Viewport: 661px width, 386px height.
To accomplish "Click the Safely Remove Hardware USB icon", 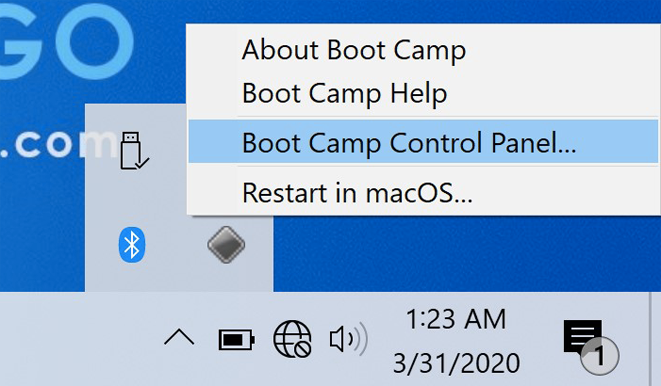I will pos(133,150).
